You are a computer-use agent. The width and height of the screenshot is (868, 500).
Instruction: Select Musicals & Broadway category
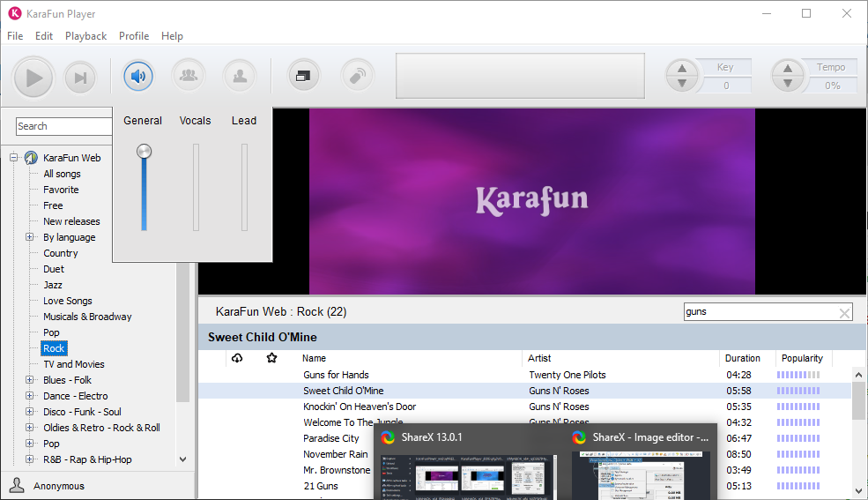(x=87, y=317)
